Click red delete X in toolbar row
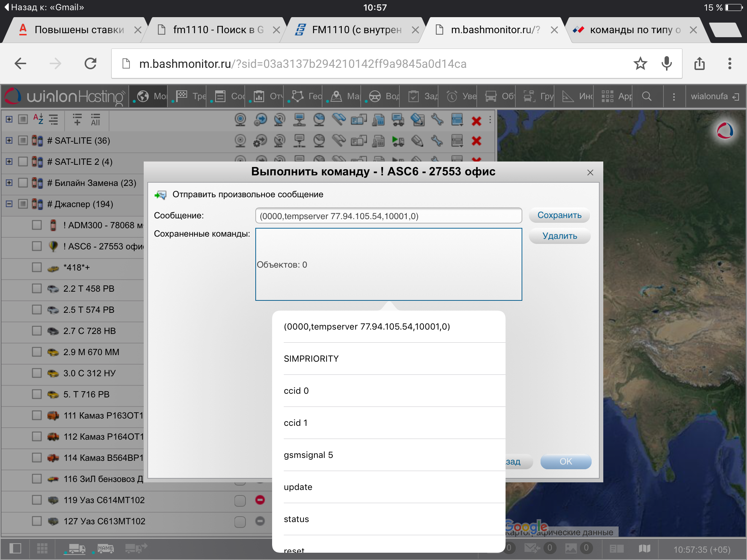Viewport: 747px width, 560px height. (476, 121)
